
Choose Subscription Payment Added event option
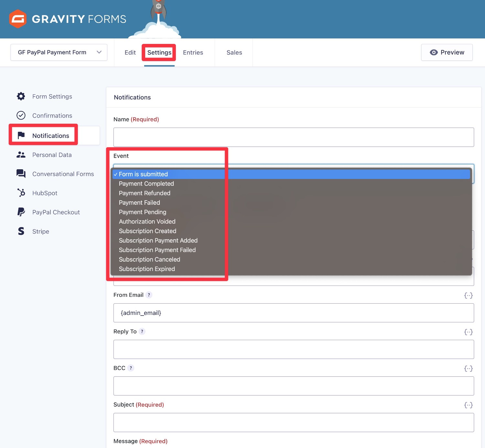click(291, 240)
